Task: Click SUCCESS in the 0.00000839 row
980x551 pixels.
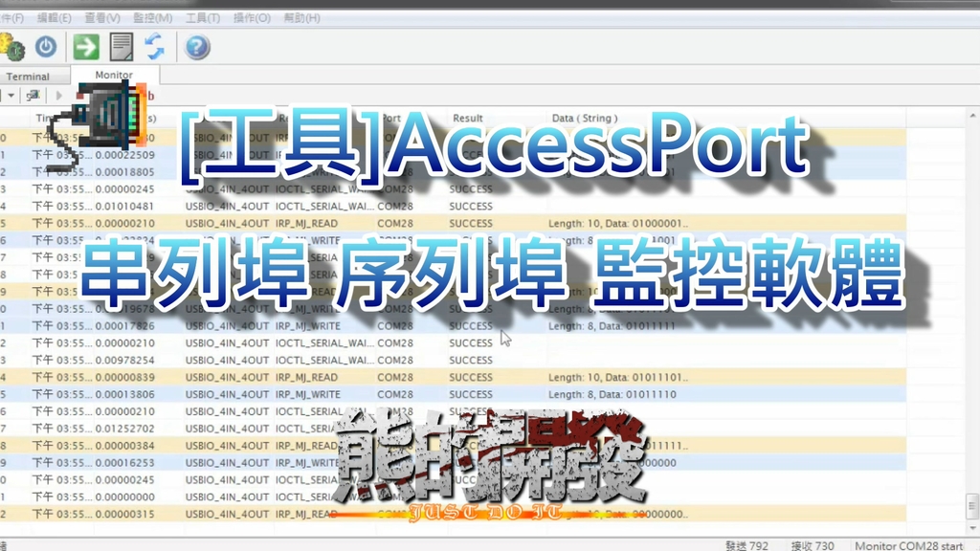Action: pos(471,377)
